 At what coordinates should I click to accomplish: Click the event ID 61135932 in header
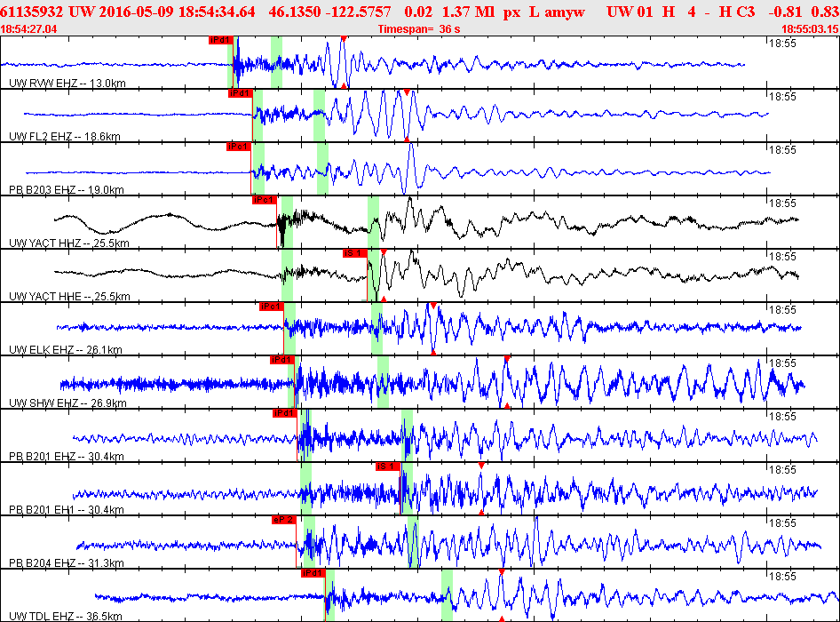coord(32,12)
